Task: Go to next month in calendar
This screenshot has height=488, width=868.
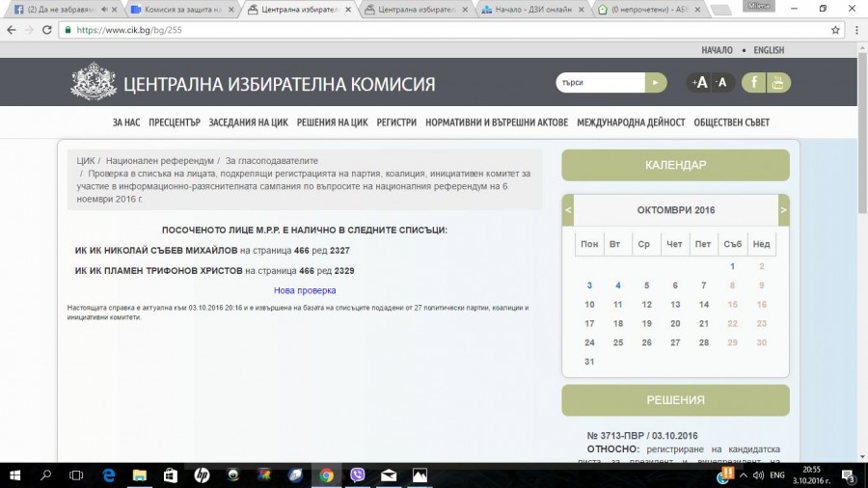Action: [783, 209]
